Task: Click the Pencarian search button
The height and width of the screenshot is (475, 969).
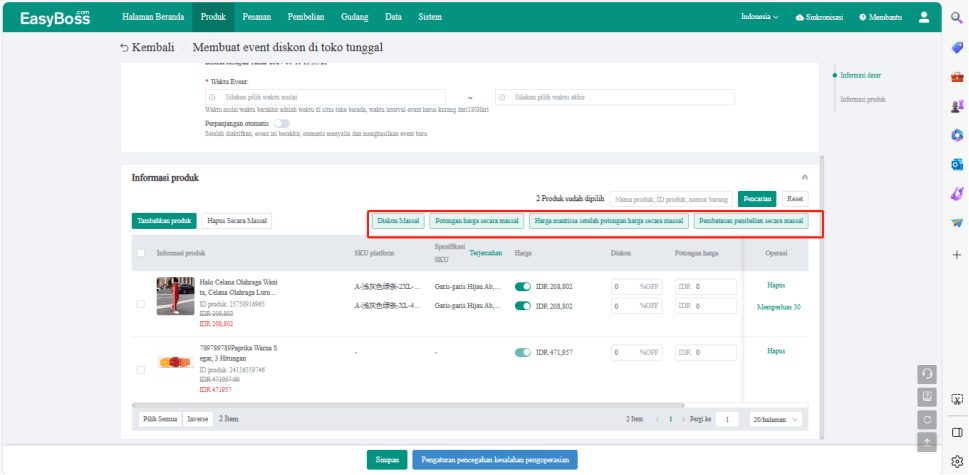Action: point(757,199)
